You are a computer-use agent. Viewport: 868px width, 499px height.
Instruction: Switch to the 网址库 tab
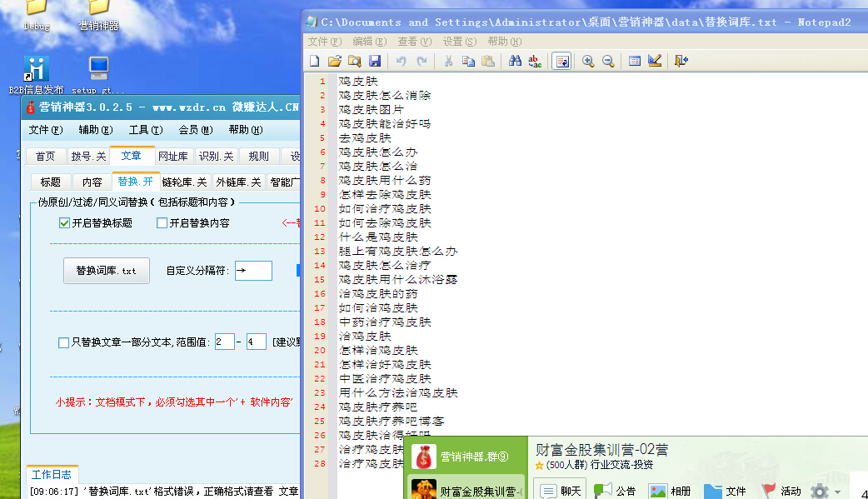pyautogui.click(x=172, y=156)
